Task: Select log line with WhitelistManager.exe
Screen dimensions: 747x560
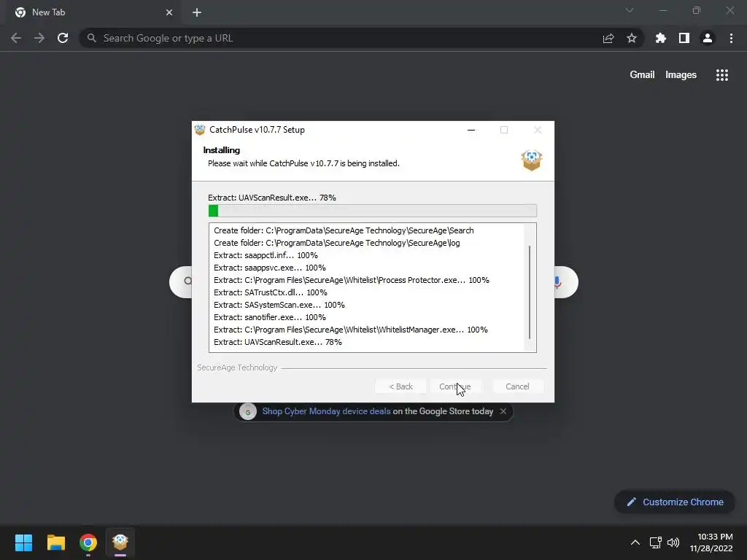Action: (351, 330)
